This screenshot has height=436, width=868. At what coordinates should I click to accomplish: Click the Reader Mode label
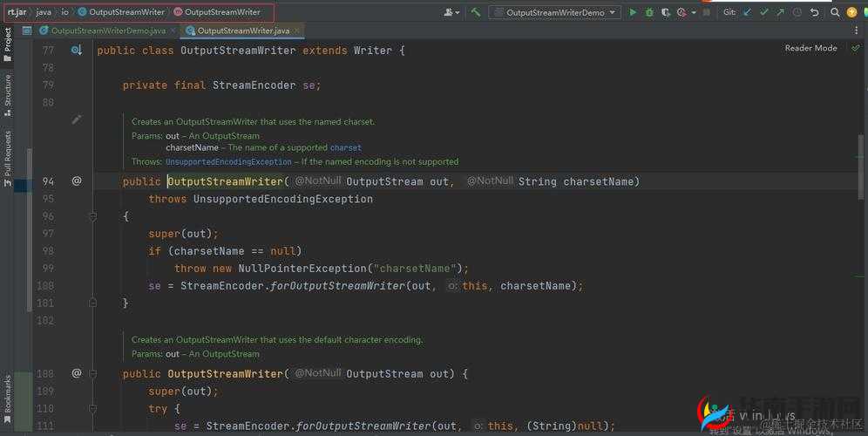810,48
